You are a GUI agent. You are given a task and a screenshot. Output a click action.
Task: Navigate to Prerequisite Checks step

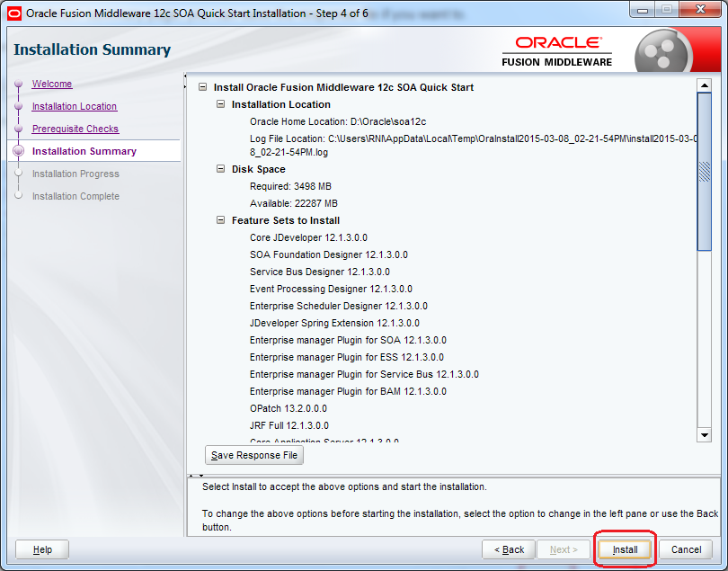coord(75,129)
